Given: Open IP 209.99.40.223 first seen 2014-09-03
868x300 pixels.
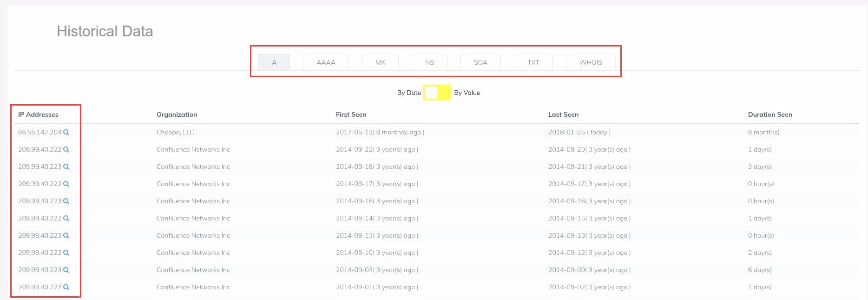Looking at the screenshot, I should (39, 270).
